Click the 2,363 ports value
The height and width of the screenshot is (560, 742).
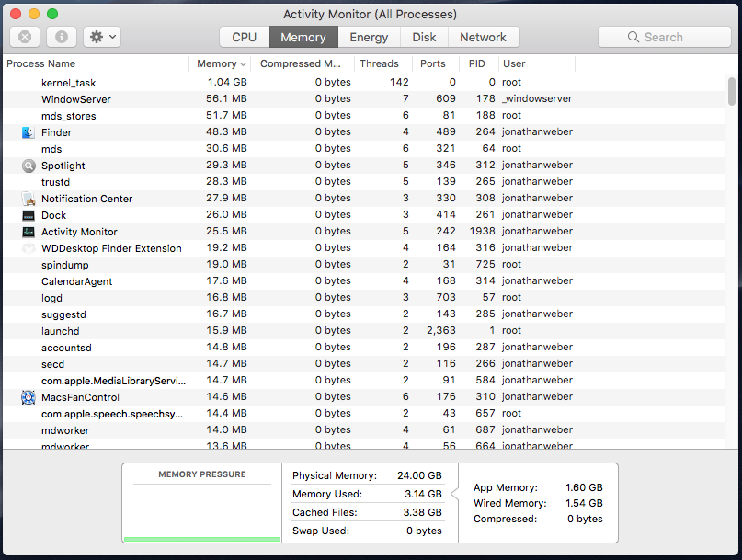tap(441, 330)
